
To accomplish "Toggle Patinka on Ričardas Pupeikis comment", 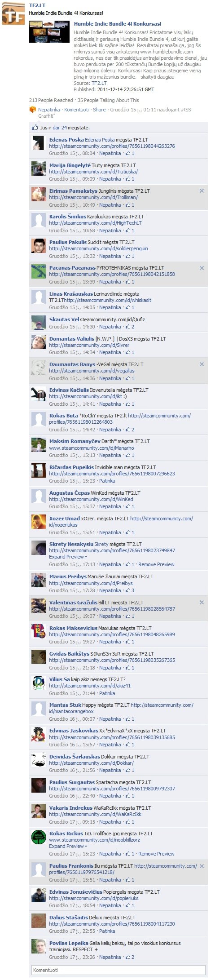I will pos(107,481).
